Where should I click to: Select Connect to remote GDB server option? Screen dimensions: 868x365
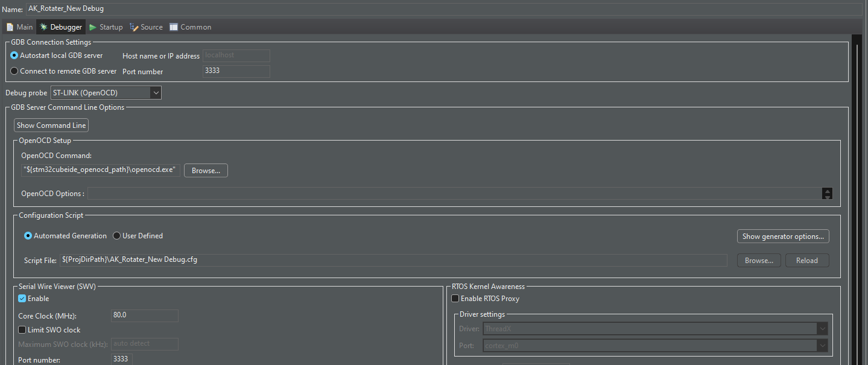(14, 71)
